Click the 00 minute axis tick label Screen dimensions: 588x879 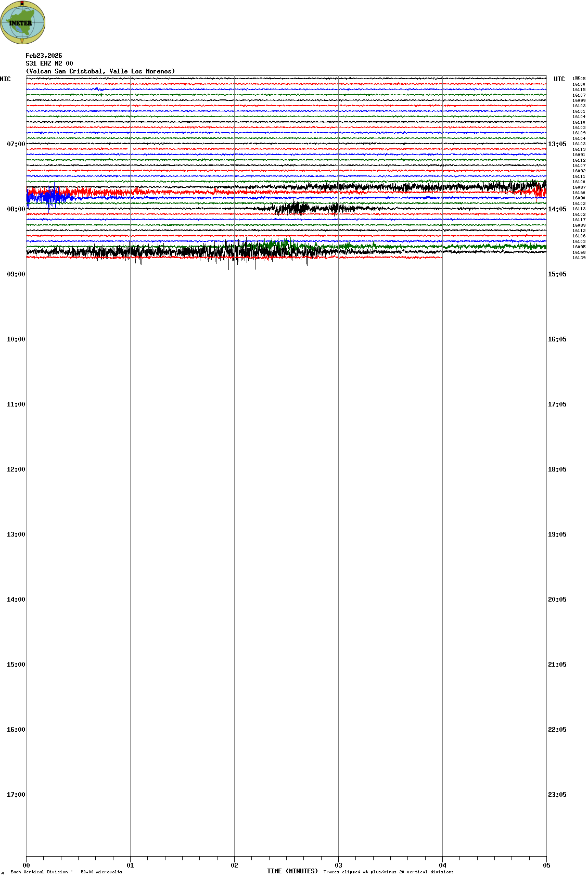click(26, 865)
